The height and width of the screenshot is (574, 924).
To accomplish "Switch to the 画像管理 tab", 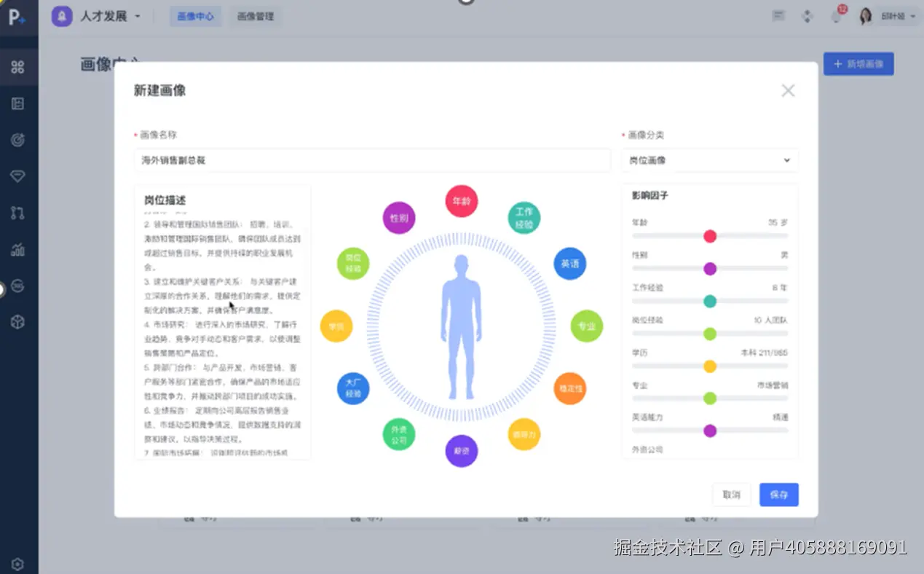I will pyautogui.click(x=256, y=16).
